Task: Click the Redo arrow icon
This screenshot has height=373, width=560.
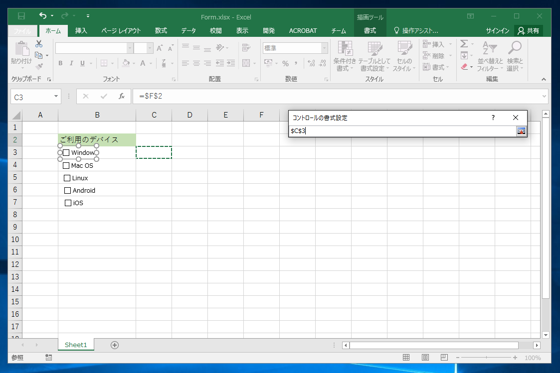Action: [x=65, y=16]
